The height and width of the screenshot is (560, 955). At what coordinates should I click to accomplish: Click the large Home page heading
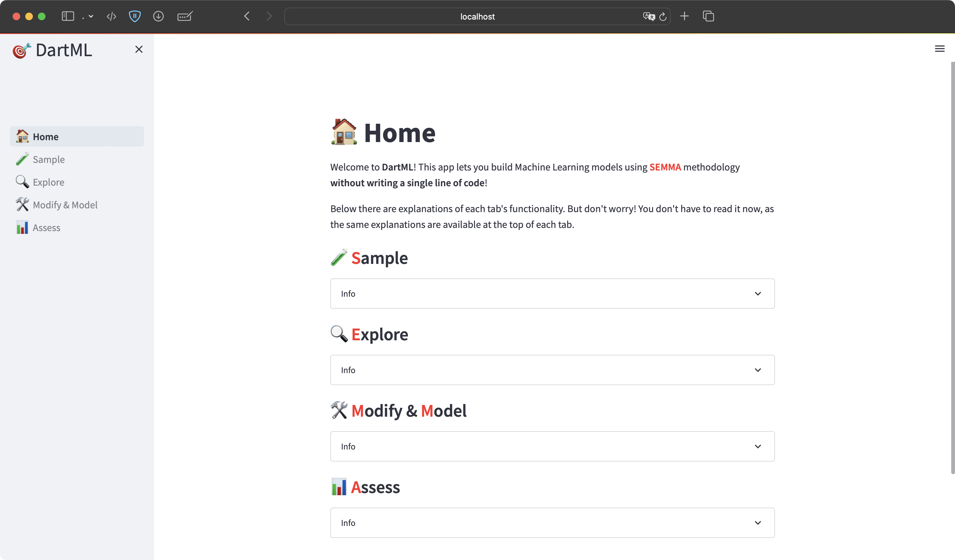pos(399,133)
